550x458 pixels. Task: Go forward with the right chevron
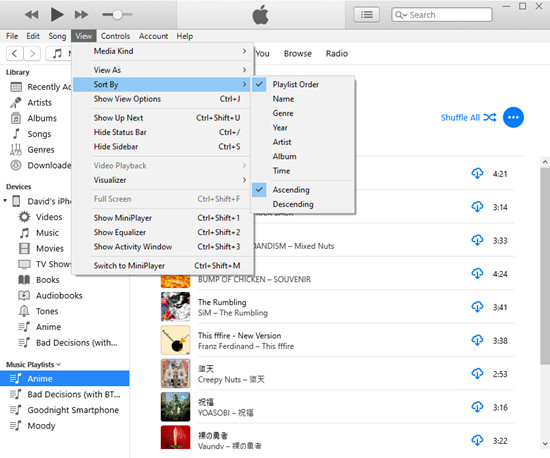[32, 53]
